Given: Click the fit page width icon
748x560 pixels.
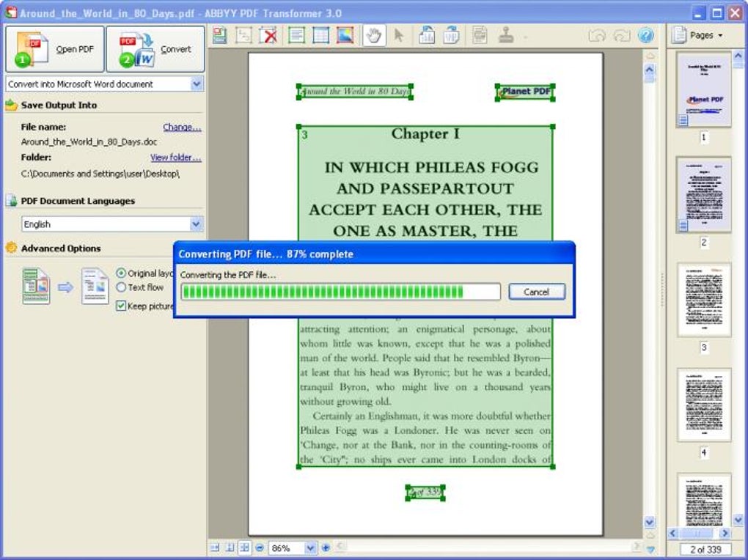Looking at the screenshot, I should 215,548.
